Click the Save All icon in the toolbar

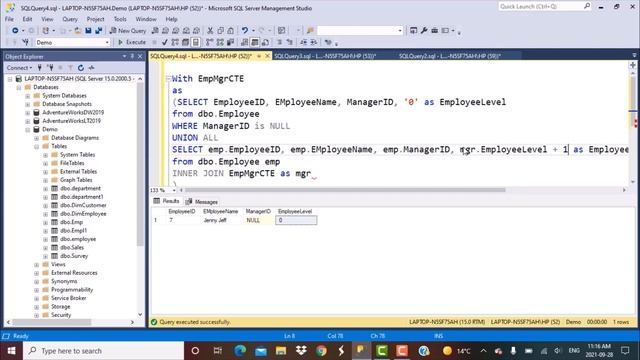pyautogui.click(x=98, y=31)
